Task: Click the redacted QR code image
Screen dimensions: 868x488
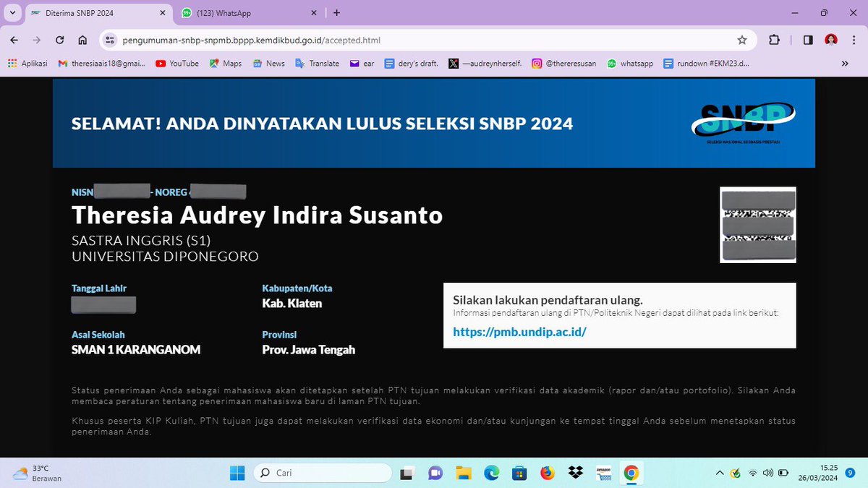Action: point(758,225)
